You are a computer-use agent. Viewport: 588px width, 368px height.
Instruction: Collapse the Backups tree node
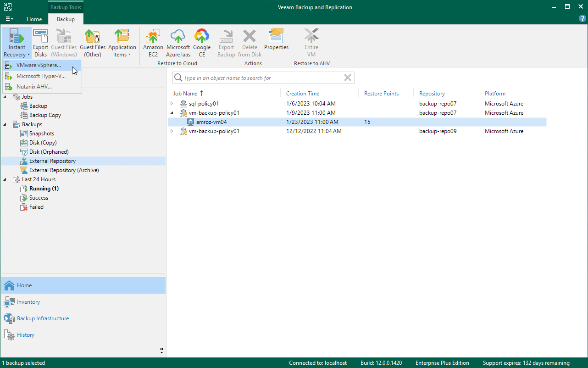(5, 124)
